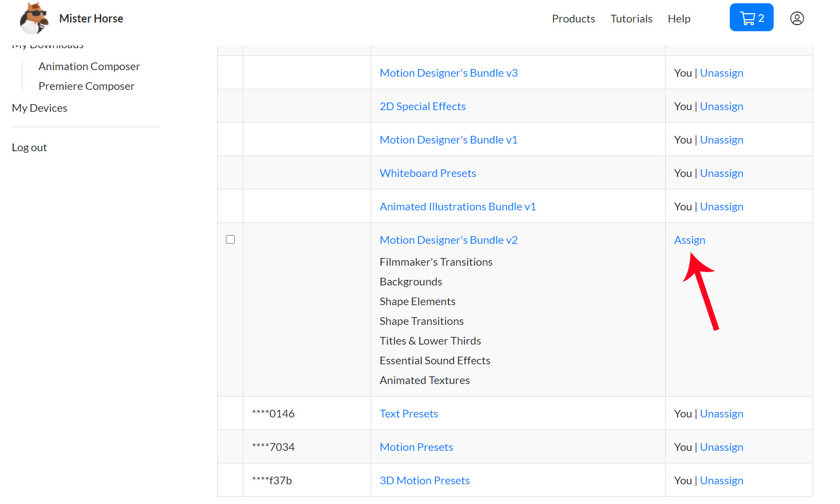Open Motion Presets product link
Image resolution: width=840 pixels, height=504 pixels.
point(416,447)
